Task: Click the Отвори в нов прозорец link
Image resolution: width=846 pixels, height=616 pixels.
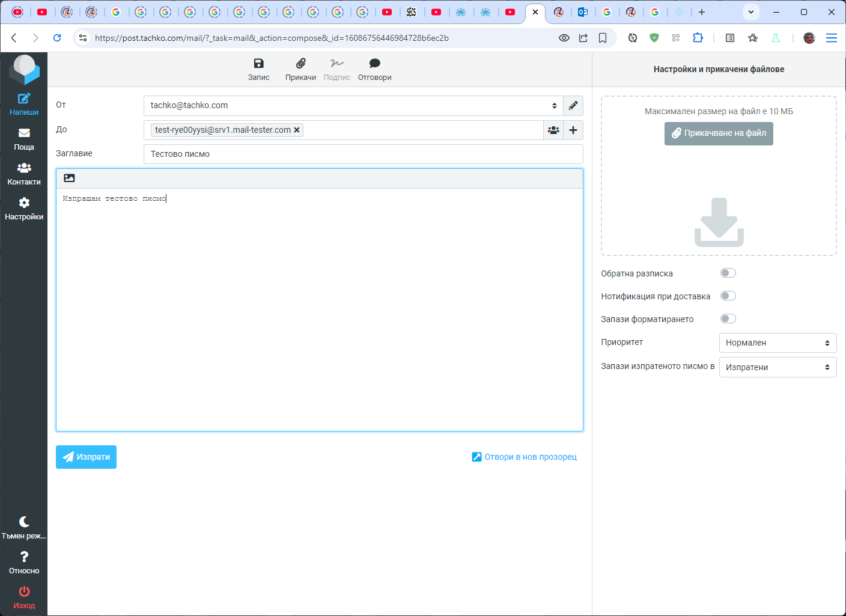Action: click(525, 457)
